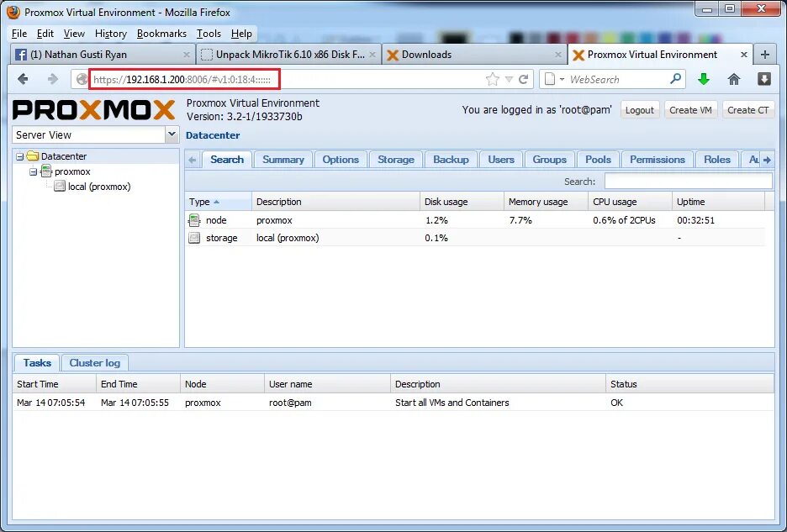Click the WebSearch magnifier icon
This screenshot has height=532, width=787.
coord(675,79)
